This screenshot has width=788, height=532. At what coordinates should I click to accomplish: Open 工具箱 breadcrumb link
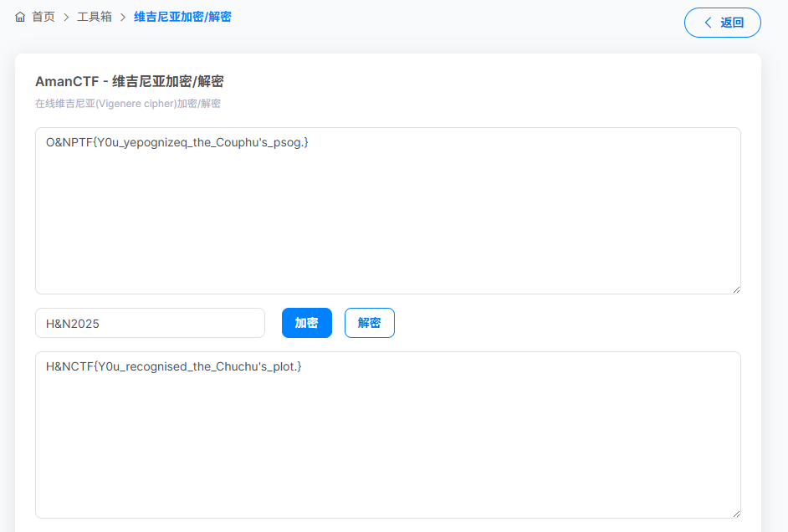click(95, 17)
